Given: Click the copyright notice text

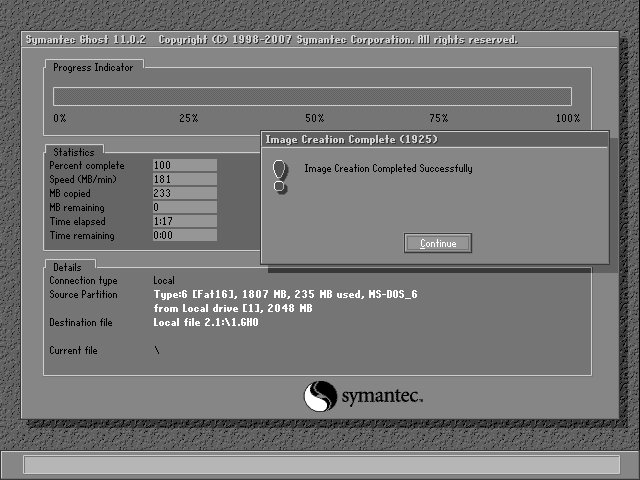Looking at the screenshot, I should (338, 40).
